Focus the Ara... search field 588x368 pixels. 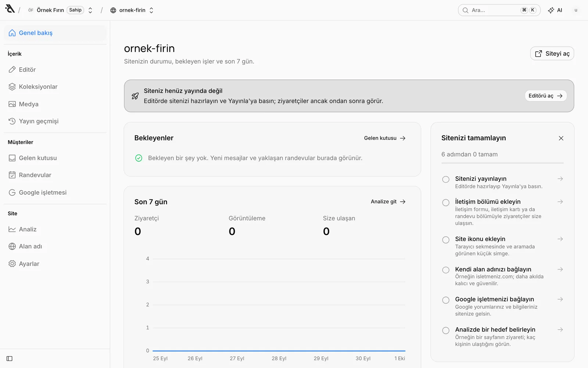(x=499, y=10)
